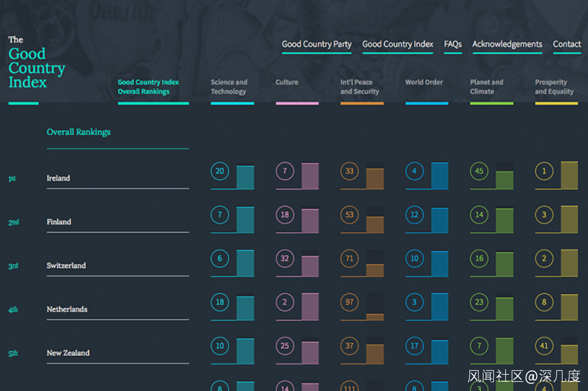Click New Zealand's Prosperity rank circle 41
This screenshot has width=588, height=391.
click(544, 345)
